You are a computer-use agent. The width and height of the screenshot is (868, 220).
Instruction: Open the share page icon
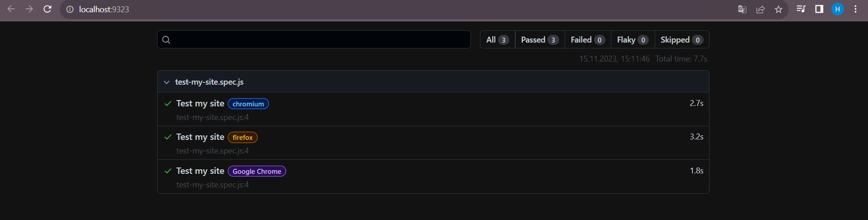(761, 10)
